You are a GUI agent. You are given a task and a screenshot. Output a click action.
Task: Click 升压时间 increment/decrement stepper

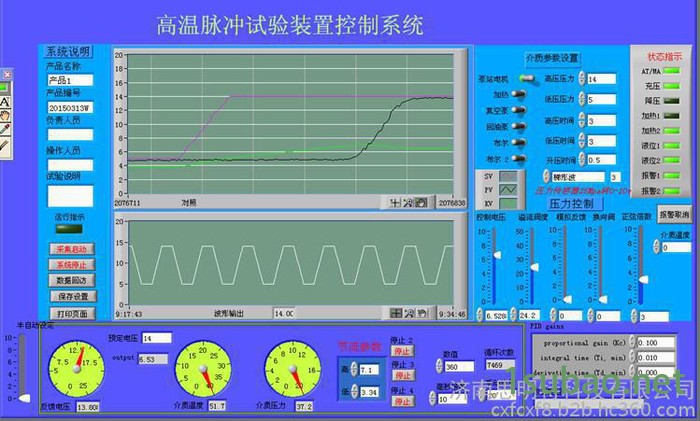(x=582, y=159)
